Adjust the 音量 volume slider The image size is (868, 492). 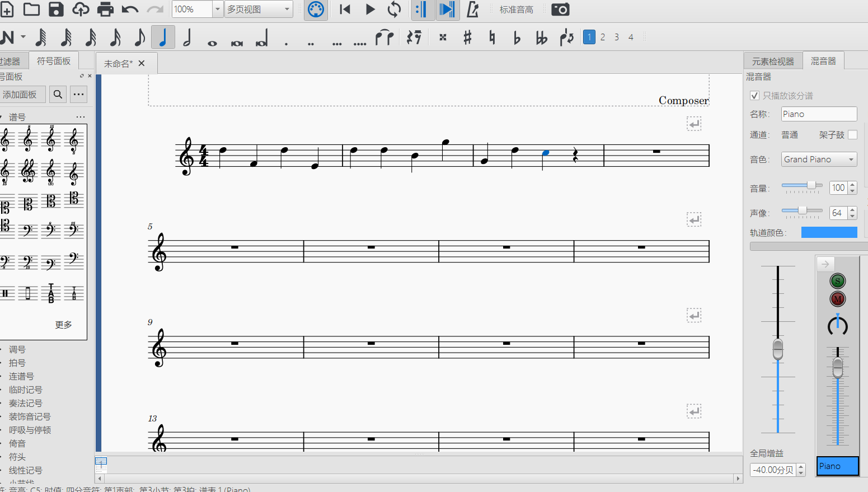click(x=802, y=185)
